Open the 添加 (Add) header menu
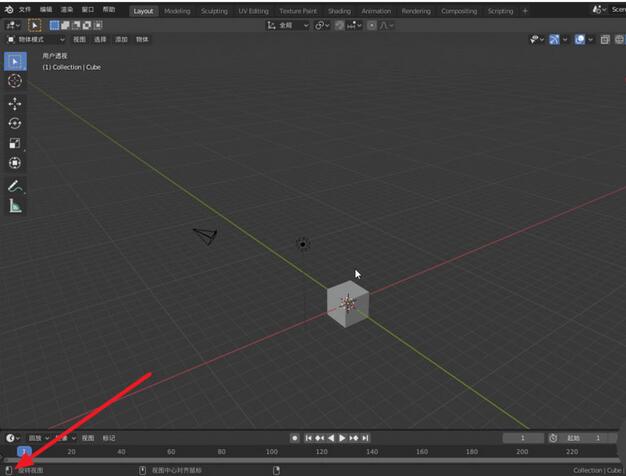The image size is (626, 476). (121, 40)
